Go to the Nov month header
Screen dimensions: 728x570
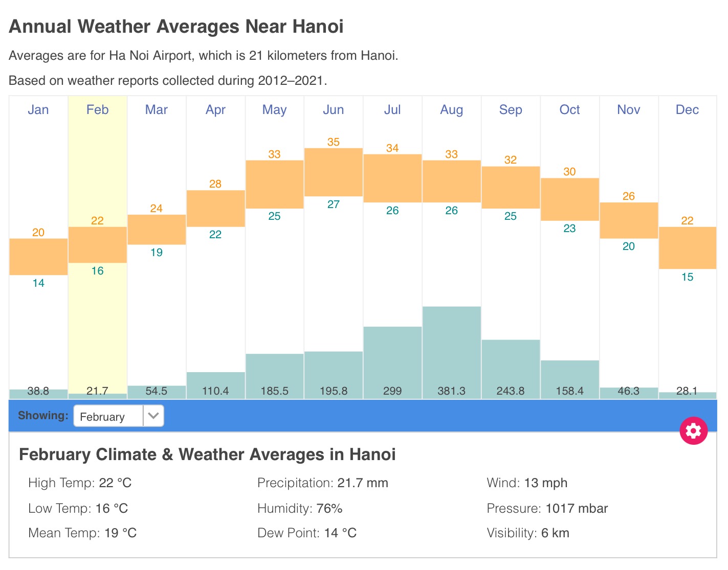coord(629,110)
